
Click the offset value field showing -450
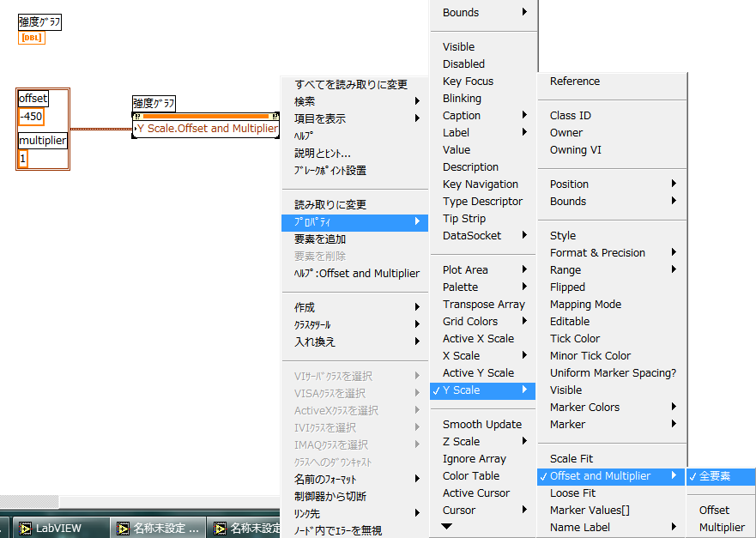tap(32, 117)
